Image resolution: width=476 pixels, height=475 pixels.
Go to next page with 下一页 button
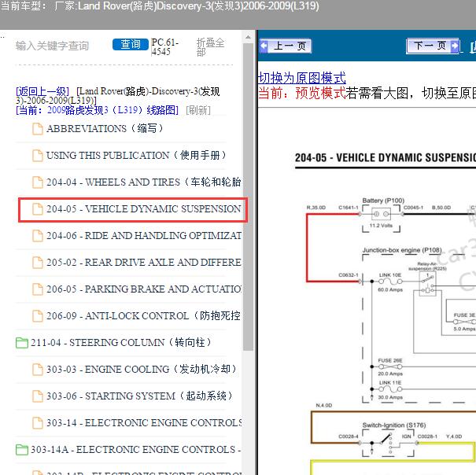(x=432, y=46)
